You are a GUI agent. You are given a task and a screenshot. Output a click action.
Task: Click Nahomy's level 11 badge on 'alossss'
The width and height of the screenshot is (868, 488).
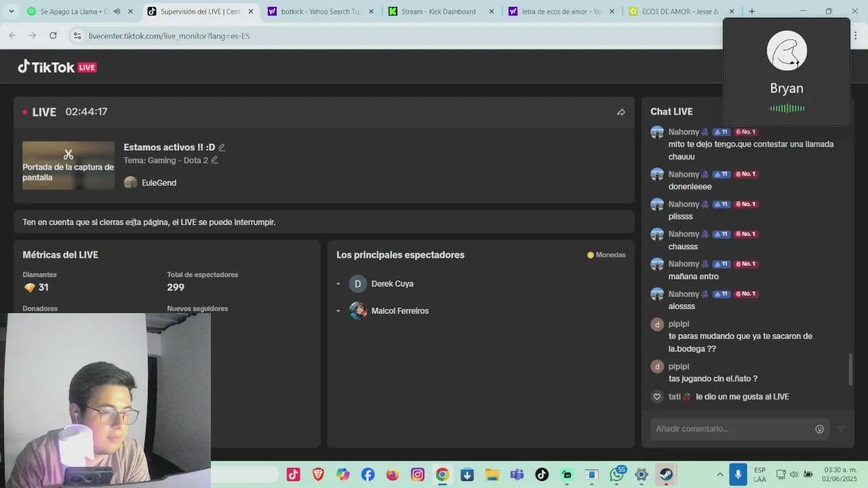(721, 294)
